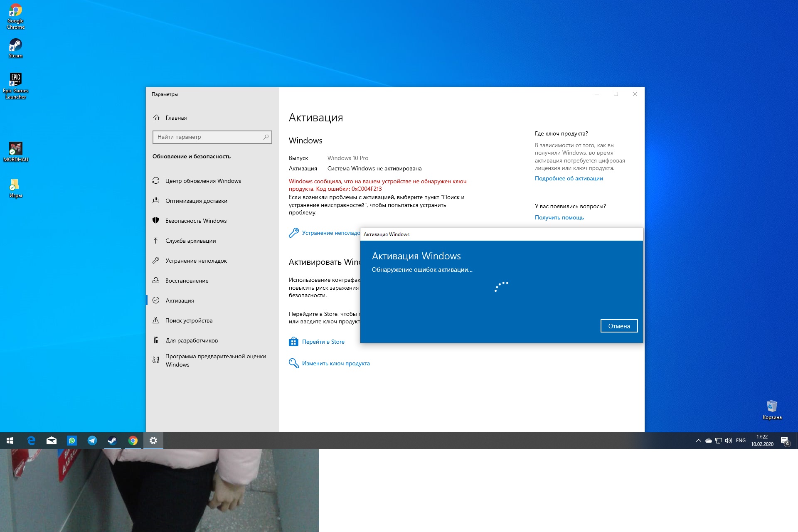The height and width of the screenshot is (532, 798).
Task: Select Безопасность Windows in the sidebar
Action: coord(196,221)
